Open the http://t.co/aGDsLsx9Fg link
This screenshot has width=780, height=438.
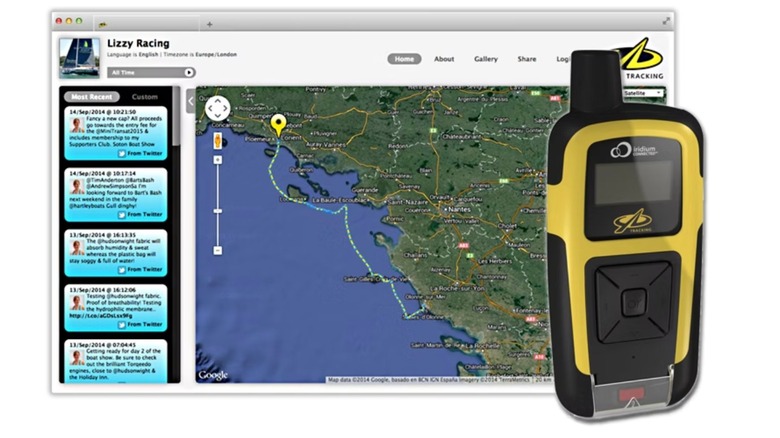tap(101, 316)
